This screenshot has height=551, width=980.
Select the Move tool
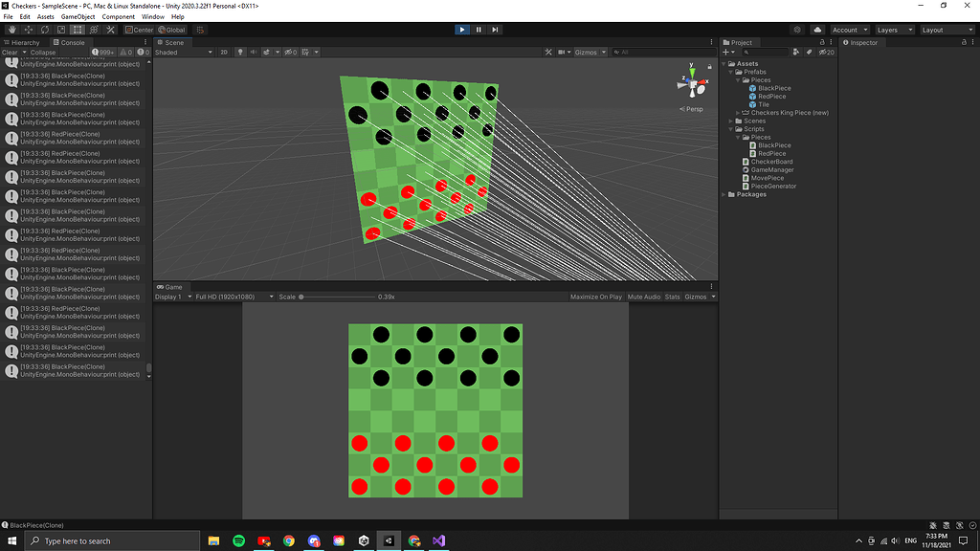29,30
